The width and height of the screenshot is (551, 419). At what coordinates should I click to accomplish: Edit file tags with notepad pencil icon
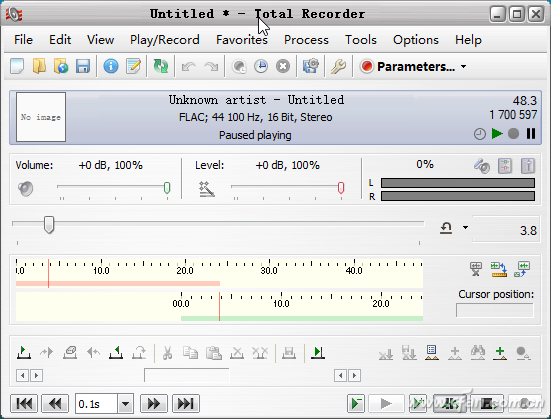(133, 66)
